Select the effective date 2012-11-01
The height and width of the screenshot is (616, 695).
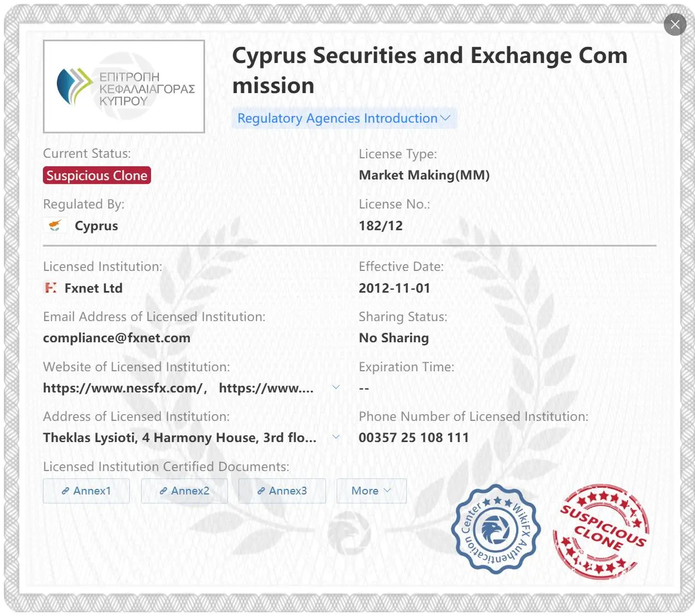tap(395, 288)
